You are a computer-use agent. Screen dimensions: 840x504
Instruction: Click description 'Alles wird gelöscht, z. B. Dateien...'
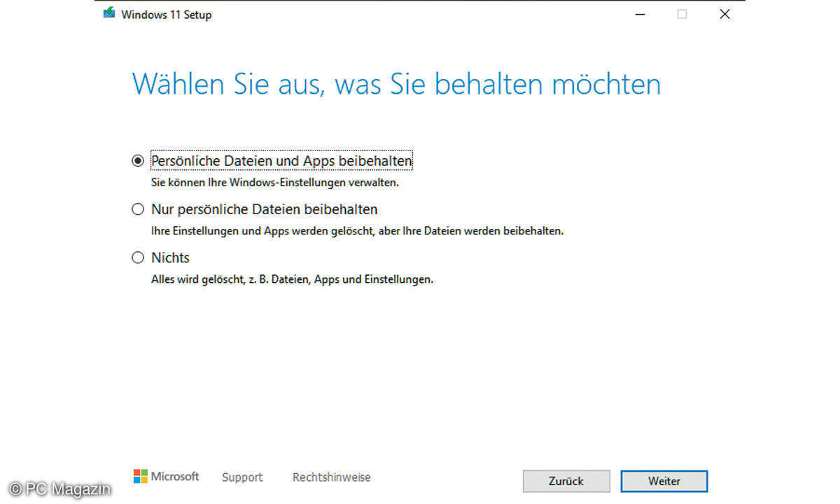point(292,279)
